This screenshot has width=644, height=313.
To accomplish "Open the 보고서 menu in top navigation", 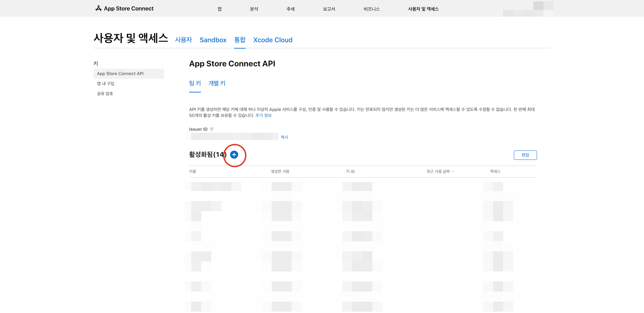I will click(329, 9).
